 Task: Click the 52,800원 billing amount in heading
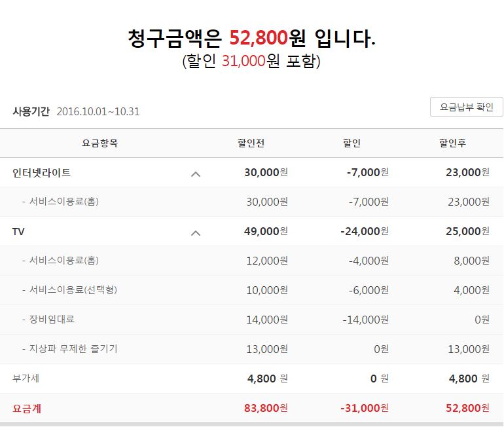point(267,39)
